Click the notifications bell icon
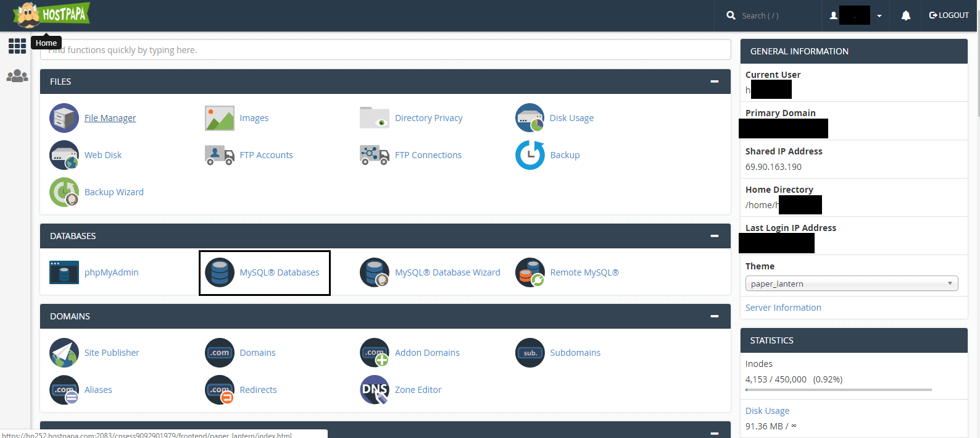980x438 pixels. pyautogui.click(x=905, y=15)
